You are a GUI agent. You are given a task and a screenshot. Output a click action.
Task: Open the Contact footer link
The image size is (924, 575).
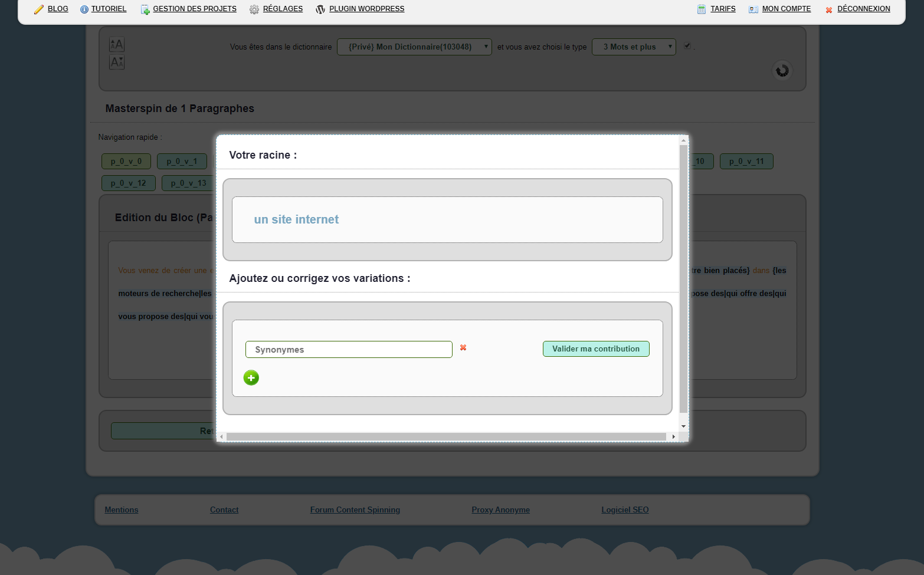[x=224, y=510]
